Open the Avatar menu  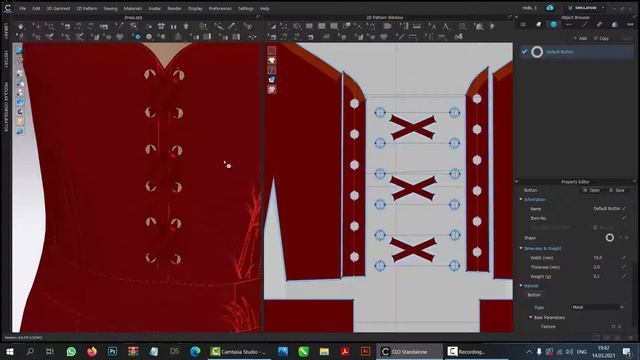pos(154,8)
